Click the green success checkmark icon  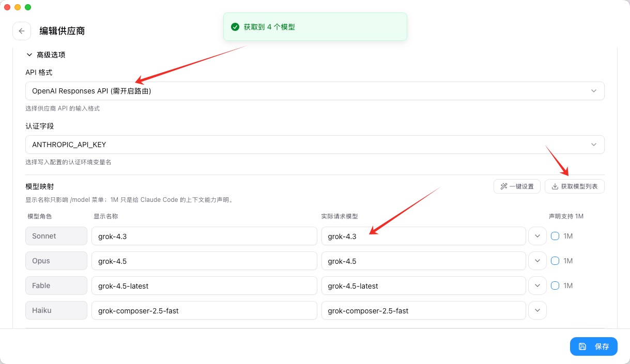(x=235, y=27)
